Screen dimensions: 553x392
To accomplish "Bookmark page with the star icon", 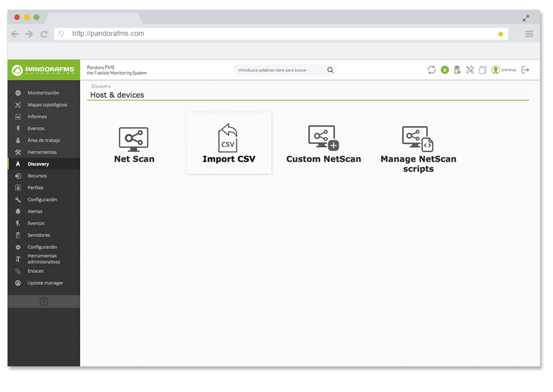I will coord(500,34).
